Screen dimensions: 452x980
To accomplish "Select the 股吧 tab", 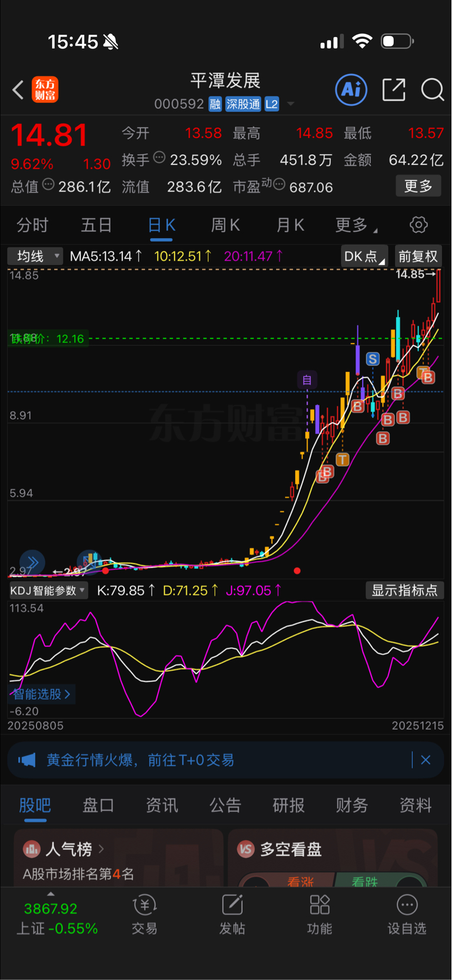I will point(35,806).
